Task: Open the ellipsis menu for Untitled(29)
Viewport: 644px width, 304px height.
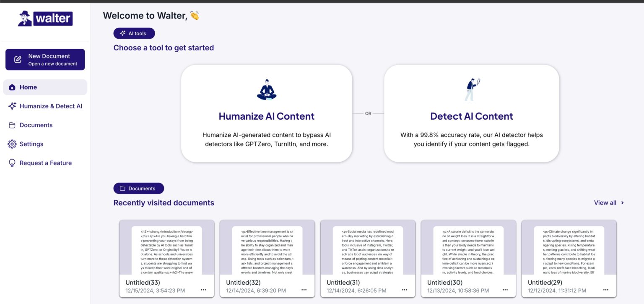Action: pos(606,290)
